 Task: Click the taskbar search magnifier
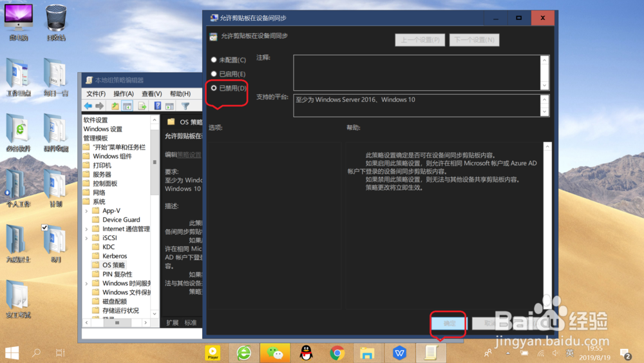coord(37,353)
